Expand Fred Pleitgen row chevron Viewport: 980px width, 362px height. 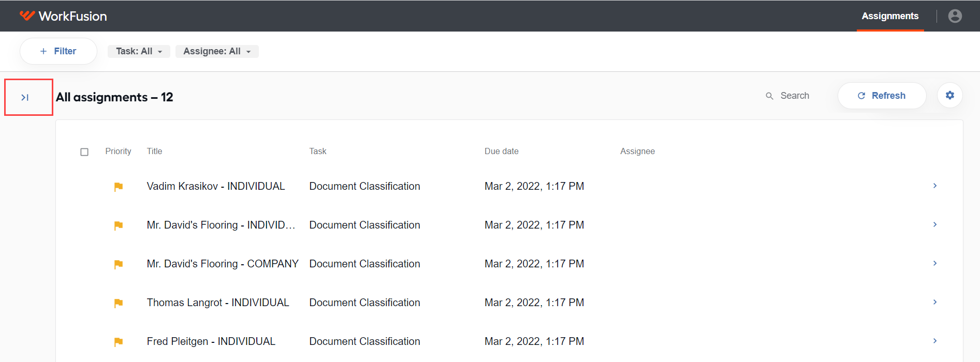935,341
